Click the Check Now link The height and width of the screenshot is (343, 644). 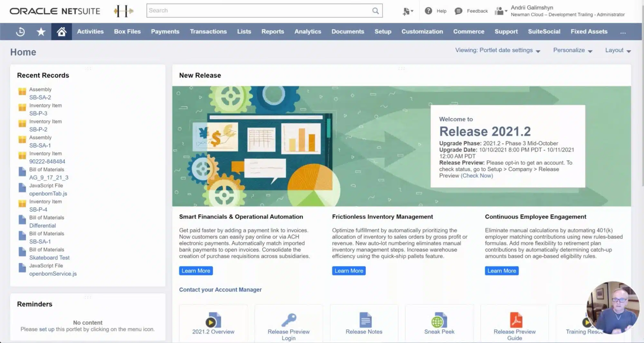coord(477,176)
